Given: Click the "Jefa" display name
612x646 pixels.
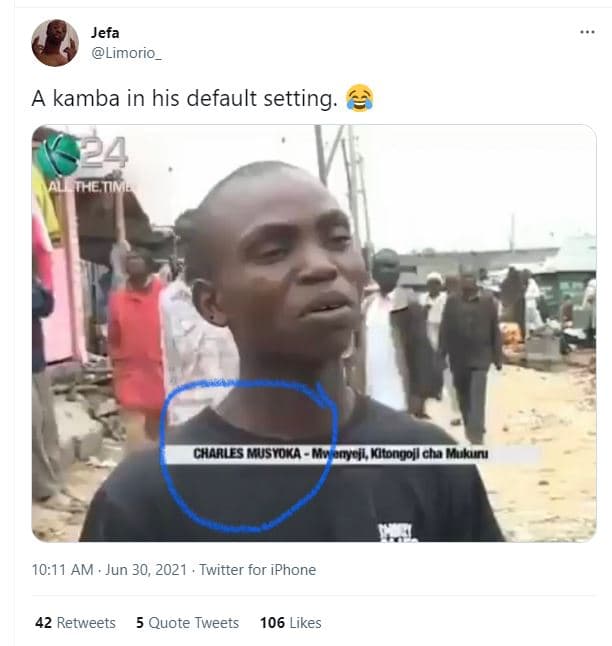Looking at the screenshot, I should [x=105, y=33].
